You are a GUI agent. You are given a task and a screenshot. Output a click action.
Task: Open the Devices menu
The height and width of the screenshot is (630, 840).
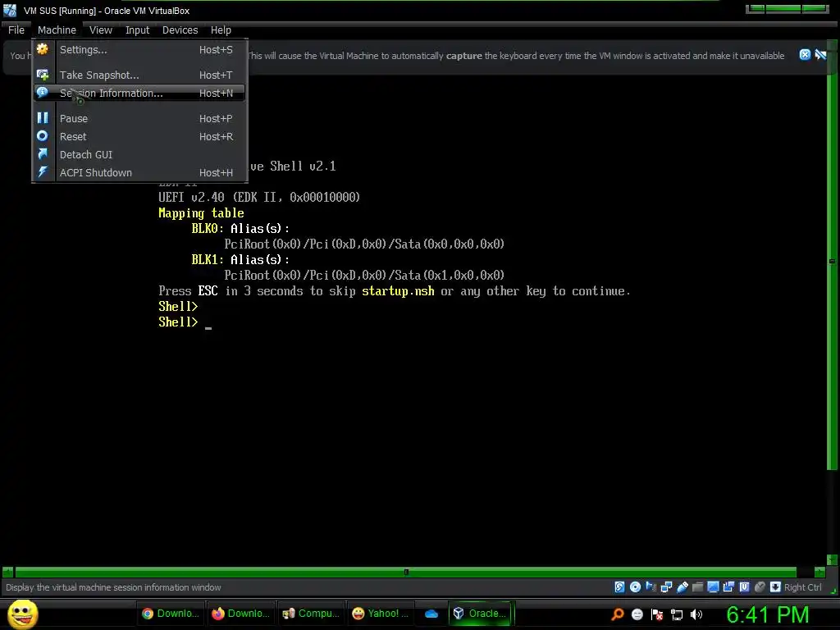180,30
